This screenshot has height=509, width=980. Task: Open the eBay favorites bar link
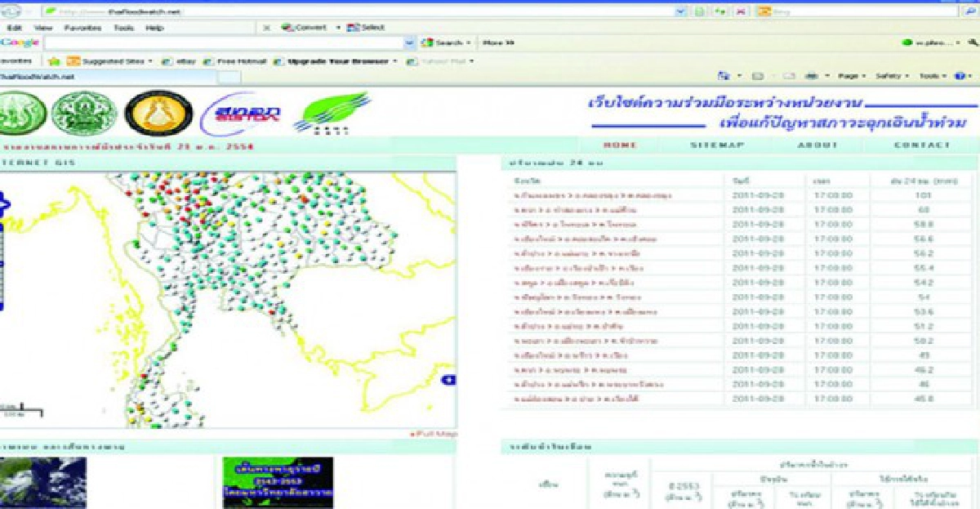click(180, 60)
